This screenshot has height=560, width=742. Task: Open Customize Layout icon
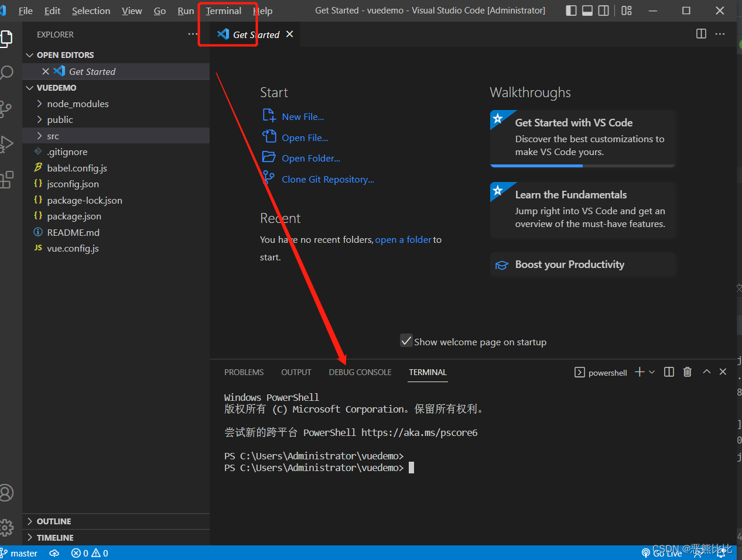627,11
